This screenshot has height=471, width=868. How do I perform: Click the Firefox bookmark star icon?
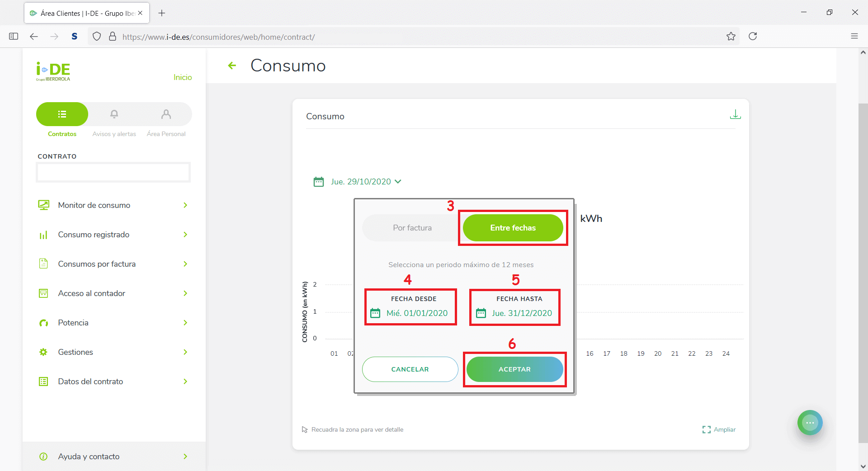(x=731, y=37)
